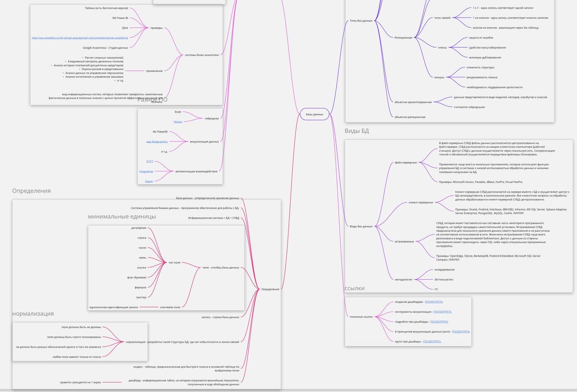
Task: Click ПОСМОТРЕТЬ link beside круто про дашборы
Action: coord(432,341)
